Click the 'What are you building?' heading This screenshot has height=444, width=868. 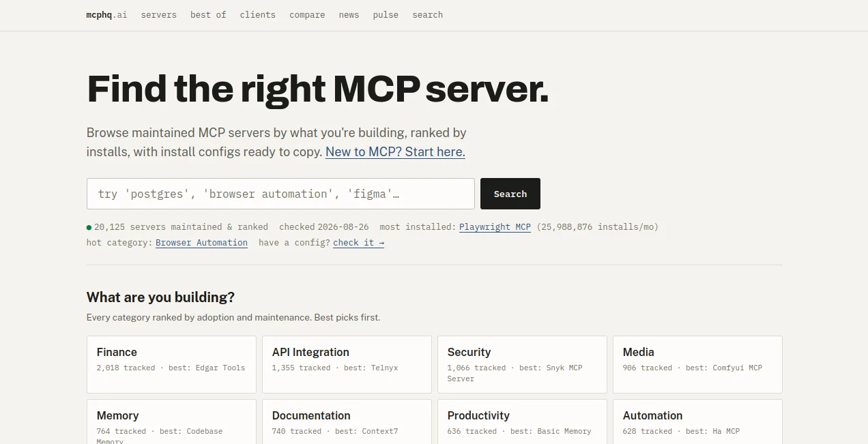coord(160,297)
